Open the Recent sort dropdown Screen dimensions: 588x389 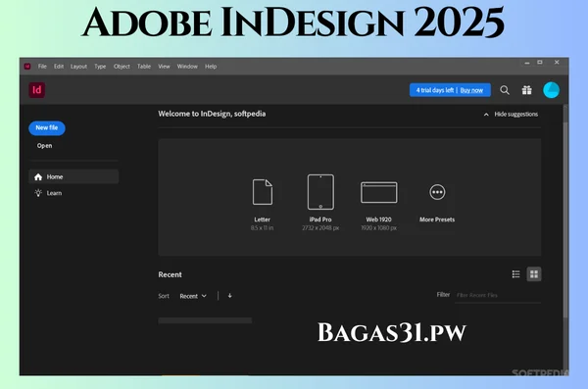pyautogui.click(x=193, y=296)
